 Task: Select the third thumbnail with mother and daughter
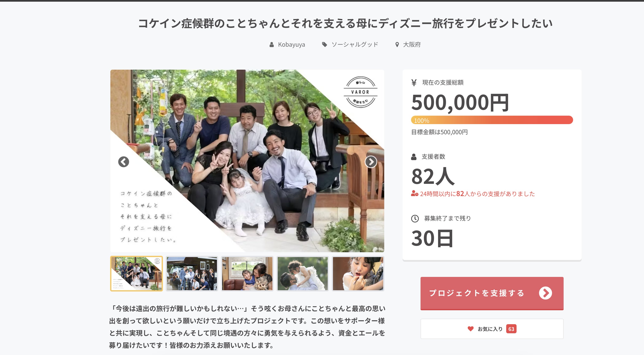247,274
